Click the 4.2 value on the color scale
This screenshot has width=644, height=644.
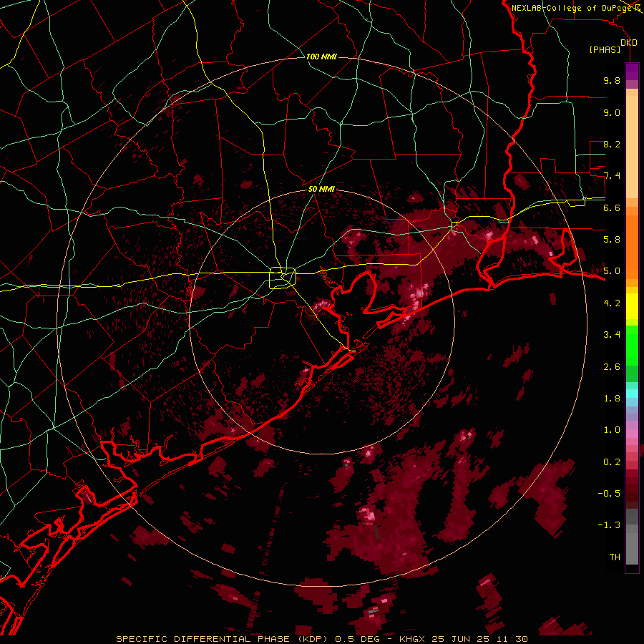612,303
